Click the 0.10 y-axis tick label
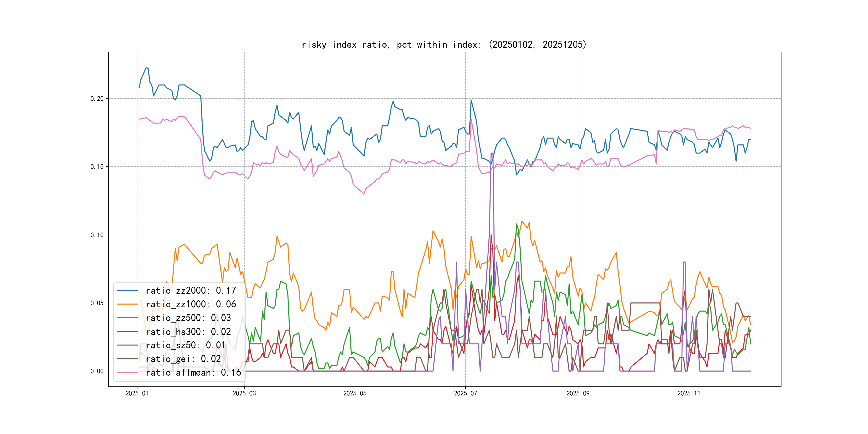 coord(97,235)
